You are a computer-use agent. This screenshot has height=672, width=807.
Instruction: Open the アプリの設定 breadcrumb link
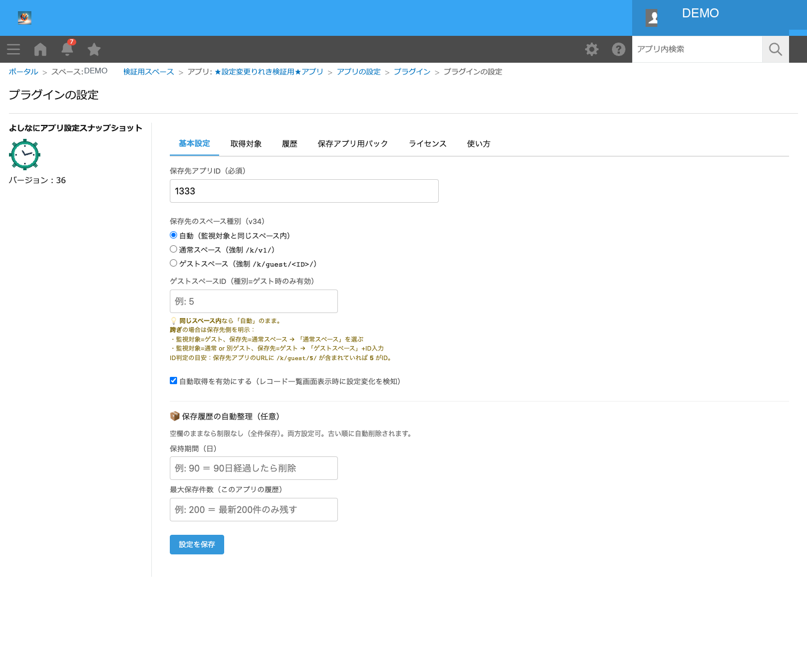359,72
